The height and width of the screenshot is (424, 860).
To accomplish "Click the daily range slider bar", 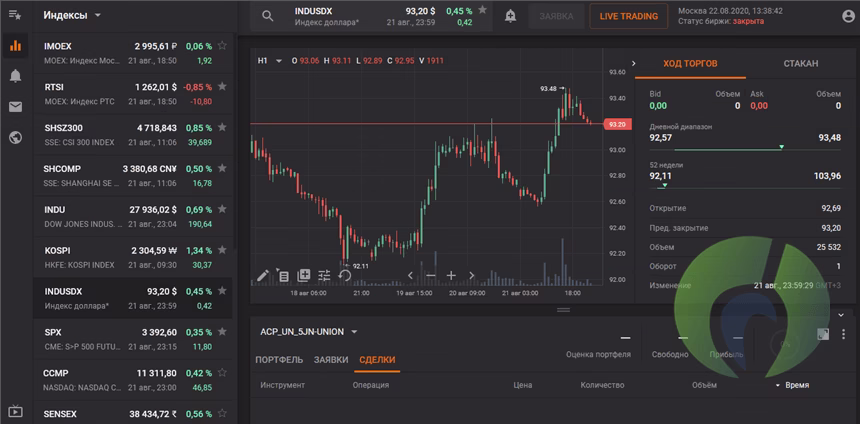I will coord(745,149).
